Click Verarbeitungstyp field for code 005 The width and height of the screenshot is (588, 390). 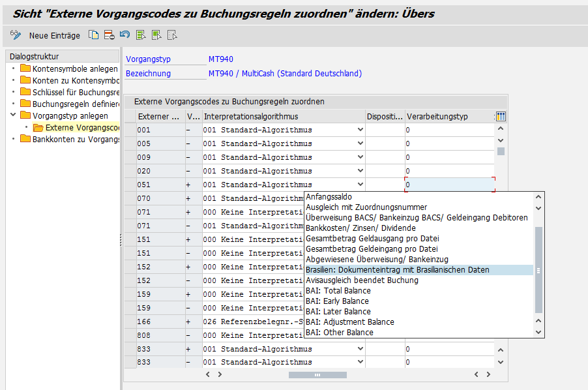coord(449,143)
